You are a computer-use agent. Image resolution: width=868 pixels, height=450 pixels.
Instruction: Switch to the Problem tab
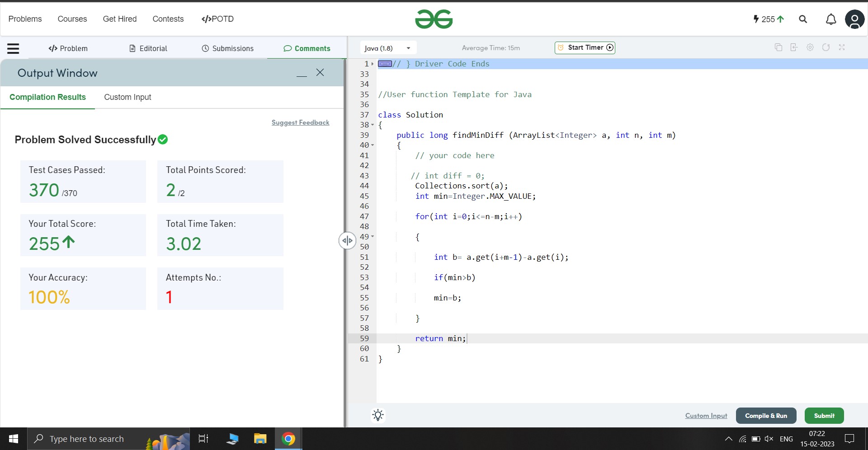click(x=68, y=48)
